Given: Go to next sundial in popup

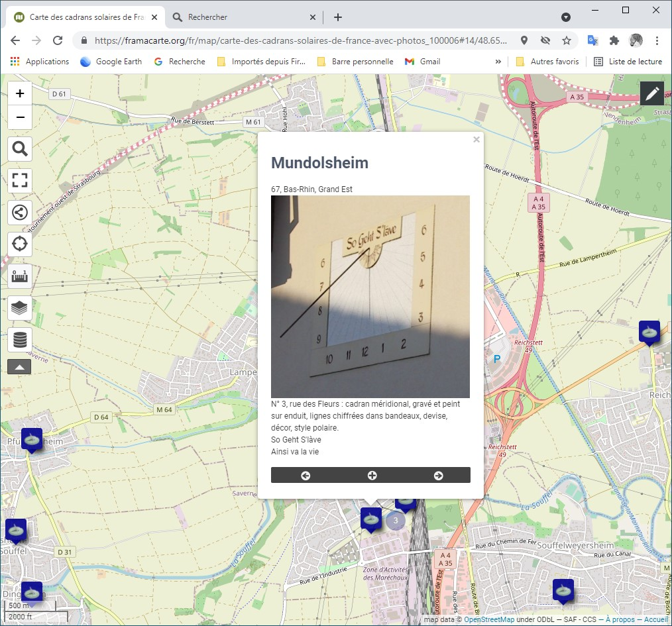Looking at the screenshot, I should click(x=438, y=475).
